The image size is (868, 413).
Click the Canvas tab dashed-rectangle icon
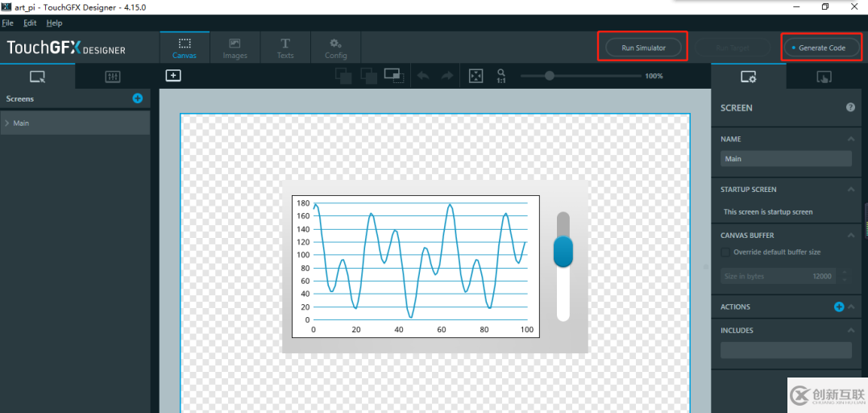click(185, 44)
